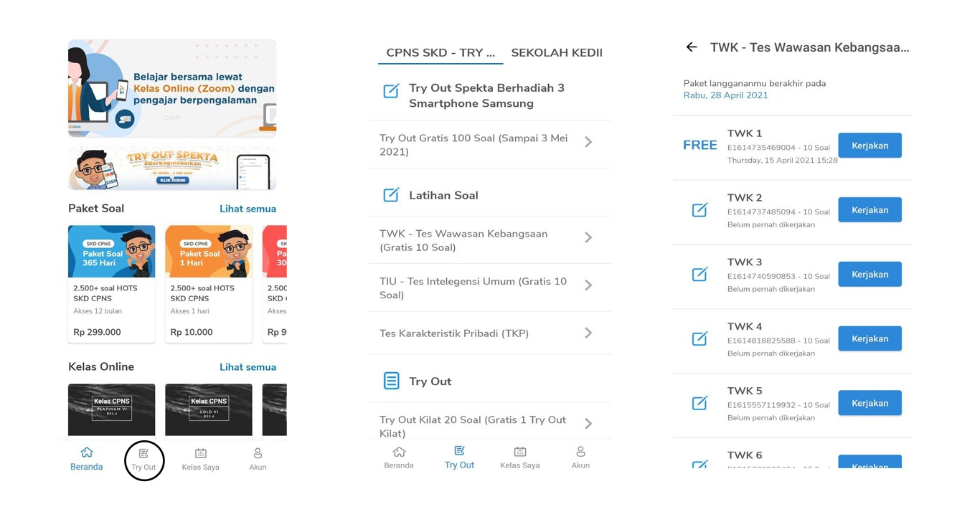
Task: Open Kelas Saya calendar icon in left screen
Action: 201,453
